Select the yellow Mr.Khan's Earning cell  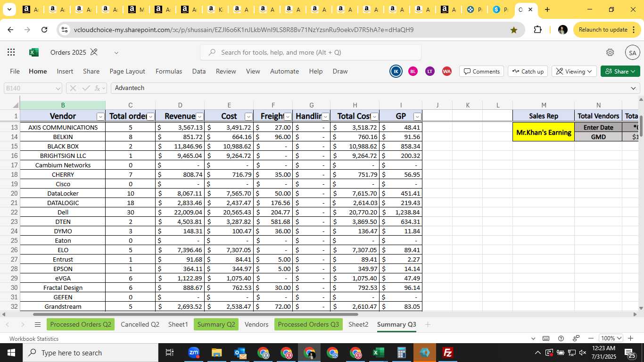click(544, 132)
